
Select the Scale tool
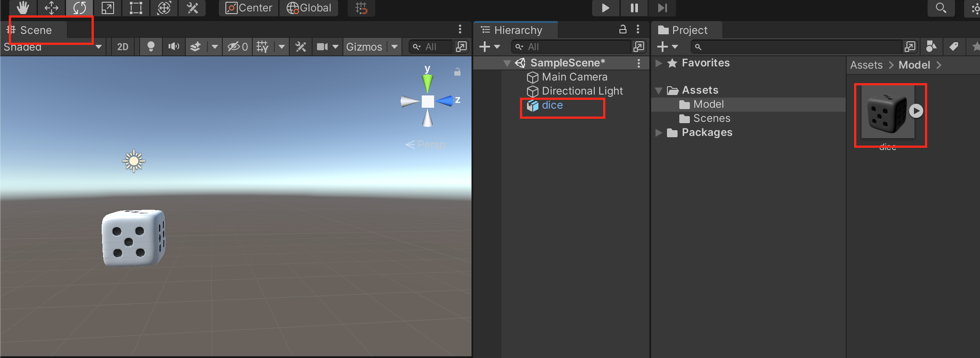click(108, 8)
